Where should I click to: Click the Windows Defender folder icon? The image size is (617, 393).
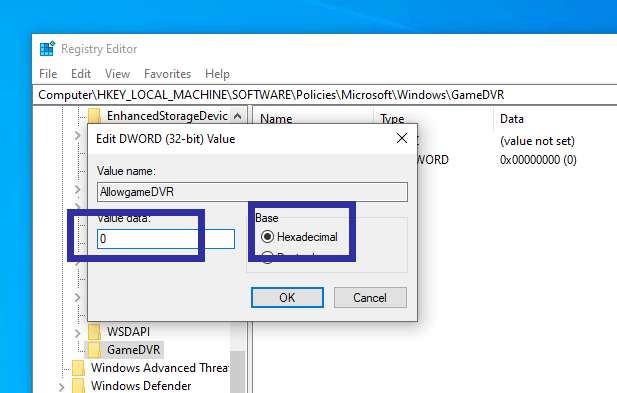click(x=78, y=386)
